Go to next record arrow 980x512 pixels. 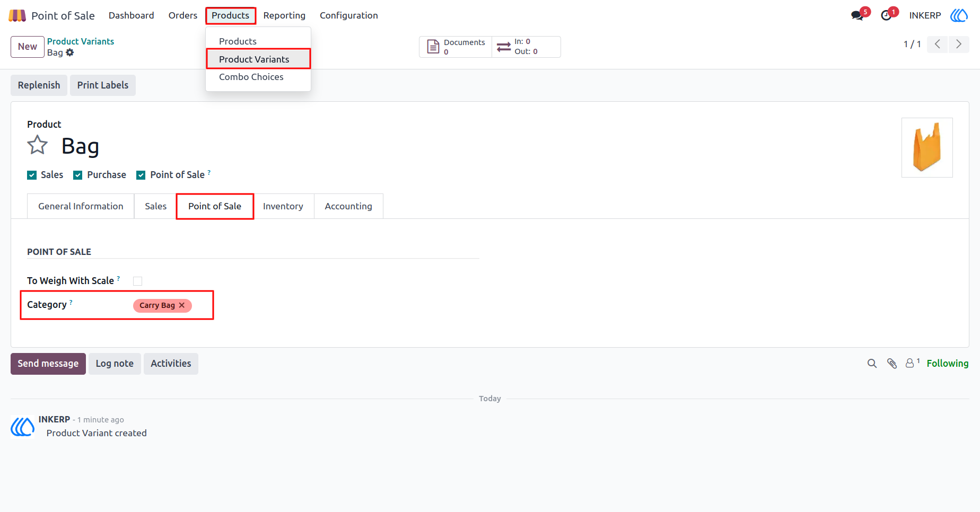[x=959, y=44]
